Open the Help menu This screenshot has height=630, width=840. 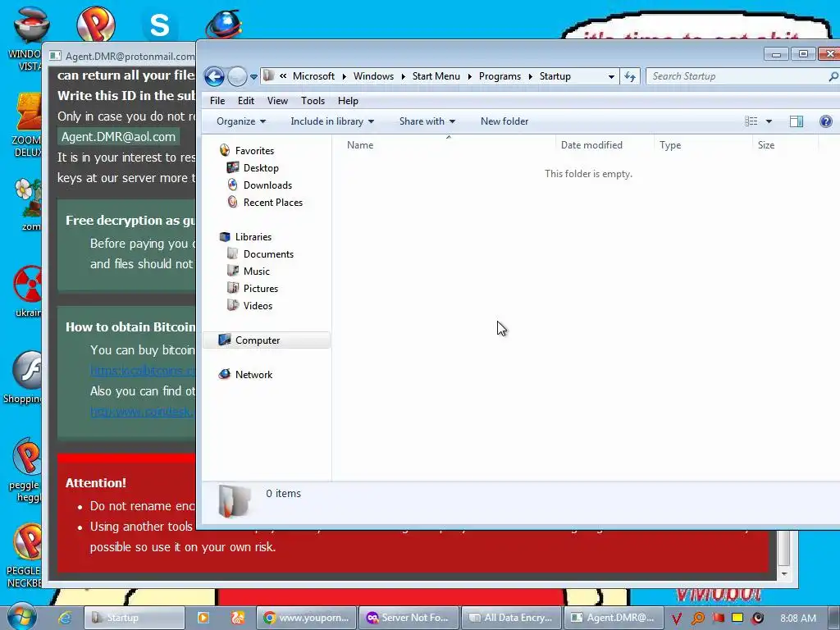coord(348,101)
